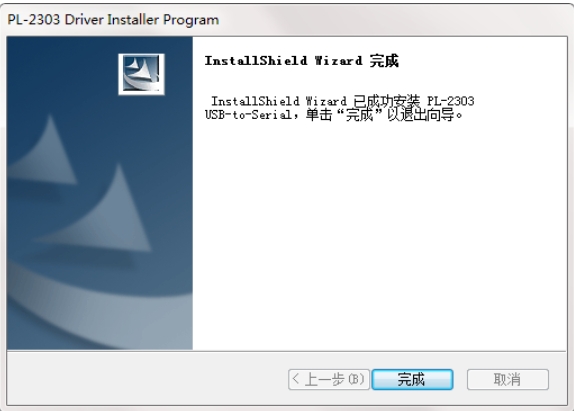Click the 已成功安装 text in the message
Viewport: 574px width, 411px height.
387,101
